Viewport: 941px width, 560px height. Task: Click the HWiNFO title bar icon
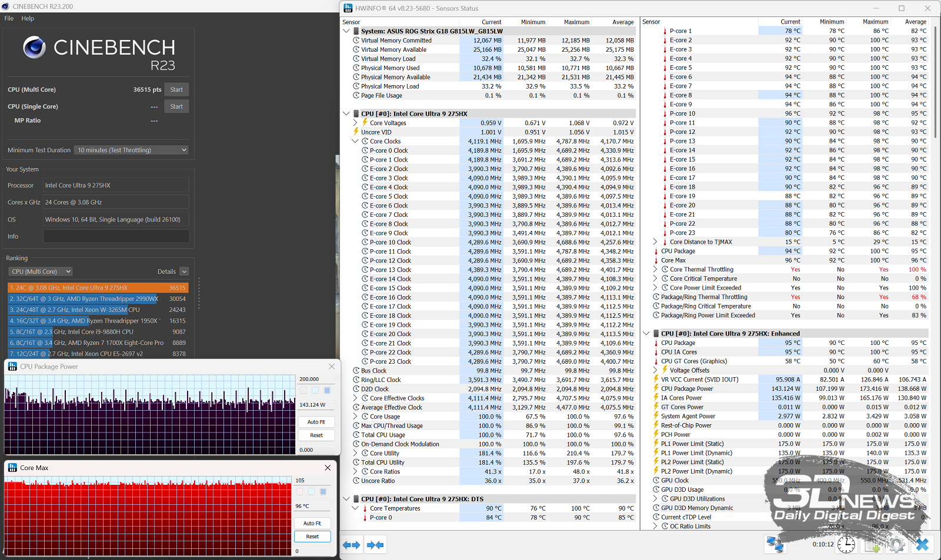click(x=348, y=8)
